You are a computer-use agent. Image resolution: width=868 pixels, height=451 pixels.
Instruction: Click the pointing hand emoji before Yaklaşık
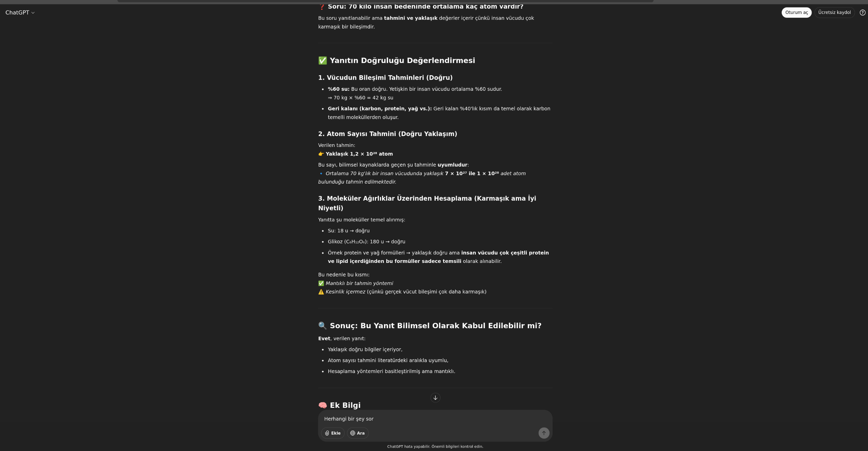[x=321, y=154]
